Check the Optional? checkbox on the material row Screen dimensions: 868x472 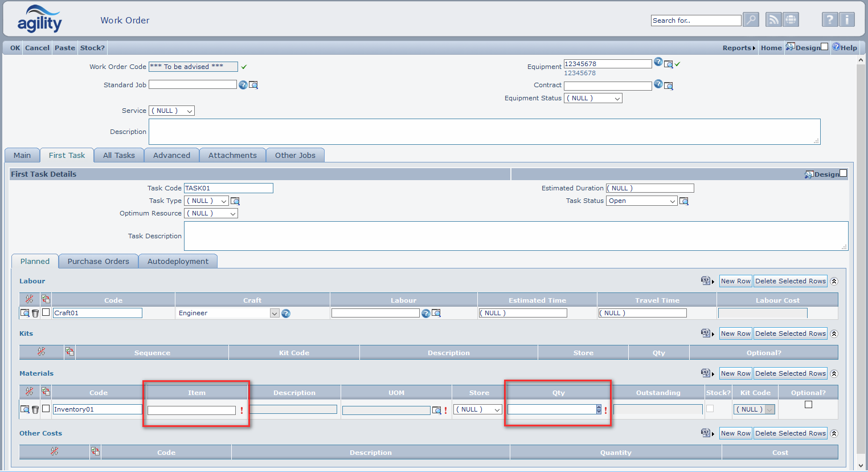(807, 404)
